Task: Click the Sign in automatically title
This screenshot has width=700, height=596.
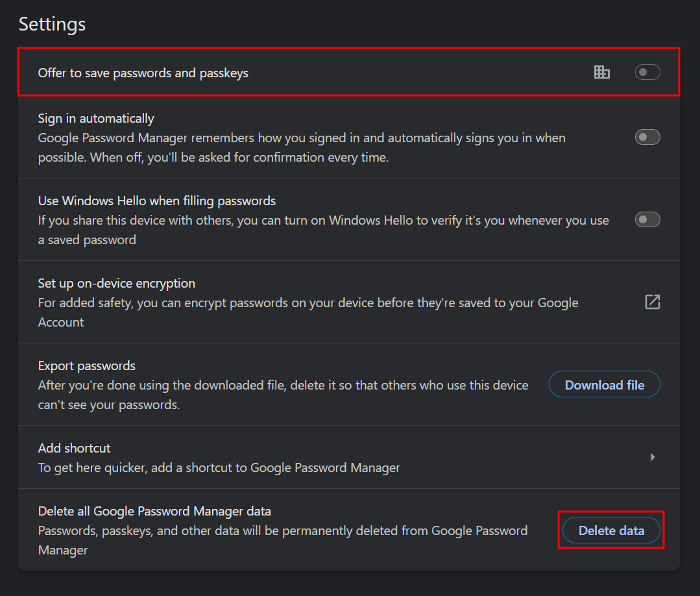Action: pyautogui.click(x=96, y=118)
